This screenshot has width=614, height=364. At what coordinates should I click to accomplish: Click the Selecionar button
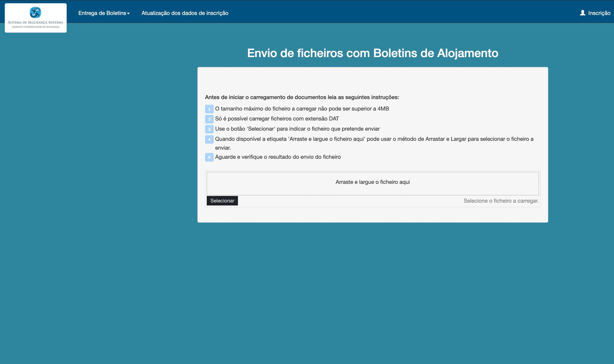(222, 201)
